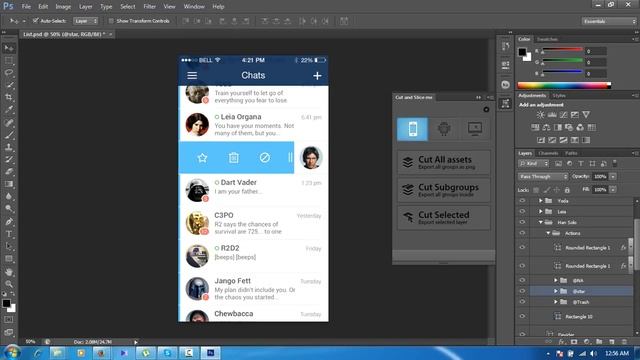Click the Opacity value field in Layers
Image resolution: width=640 pixels, height=360 pixels.
click(600, 176)
